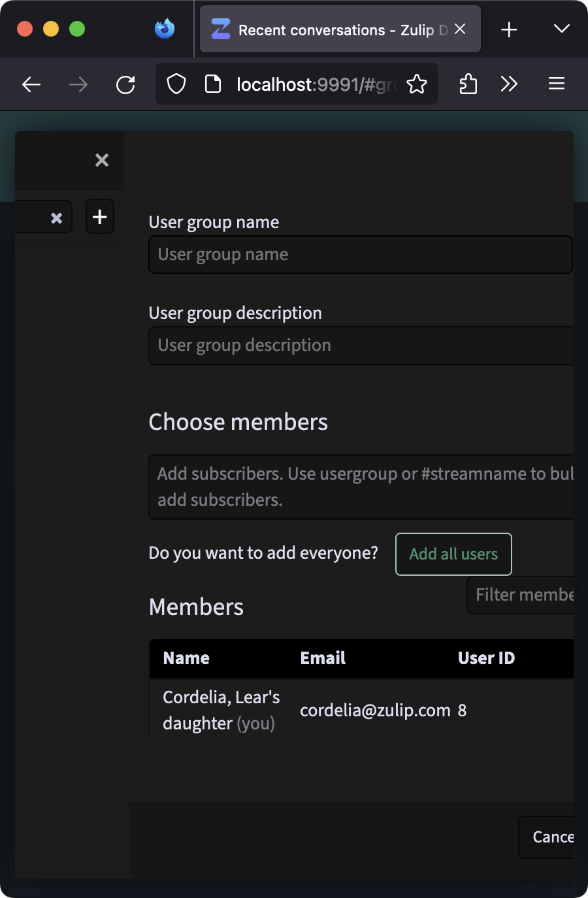Open the page information document icon

tap(212, 84)
